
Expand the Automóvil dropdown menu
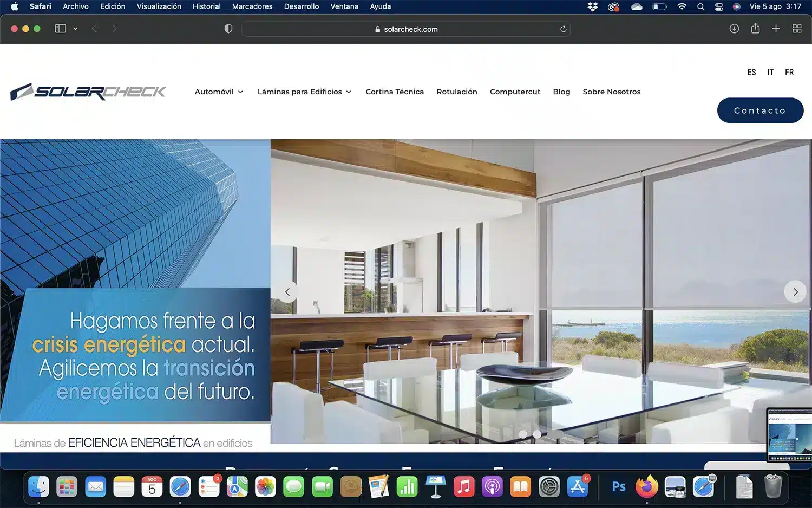tap(219, 92)
